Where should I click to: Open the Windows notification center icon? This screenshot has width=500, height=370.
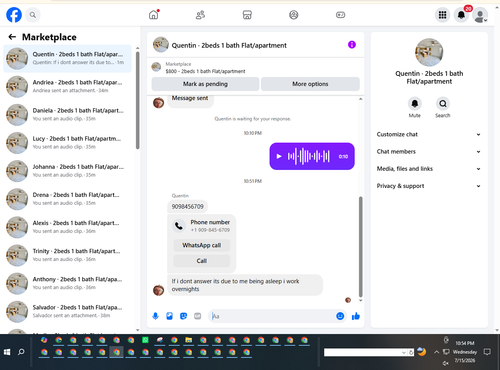click(487, 352)
